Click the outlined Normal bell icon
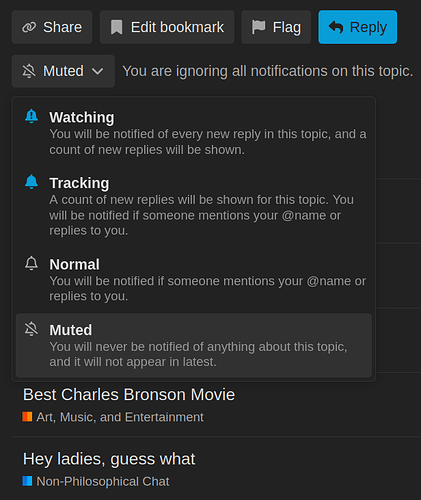Viewport: 421px width, 500px height. click(x=31, y=263)
